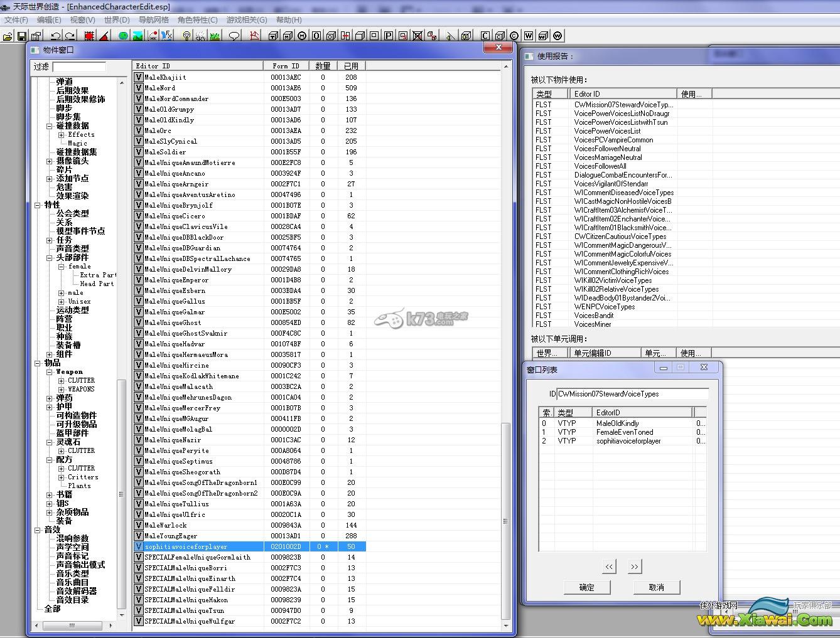840x638 pixels.
Task: Click the ID field in 窗口列表
Action: tap(633, 394)
